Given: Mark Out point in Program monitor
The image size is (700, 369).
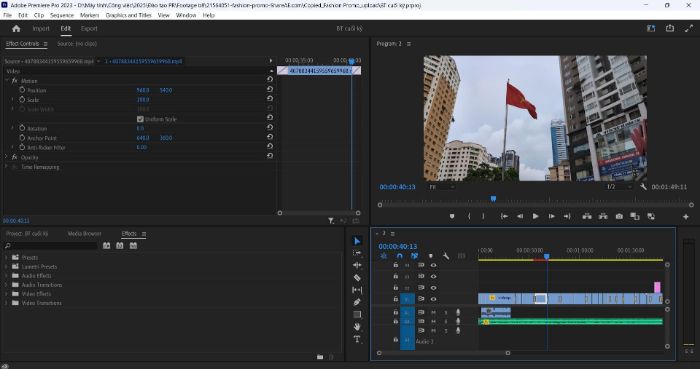Looking at the screenshot, I should pyautogui.click(x=483, y=216).
